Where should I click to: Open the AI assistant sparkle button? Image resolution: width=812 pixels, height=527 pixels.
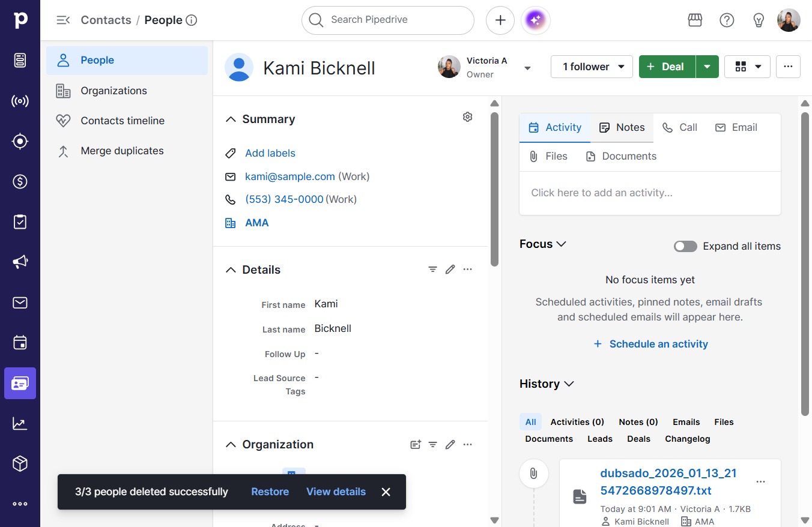[536, 20]
